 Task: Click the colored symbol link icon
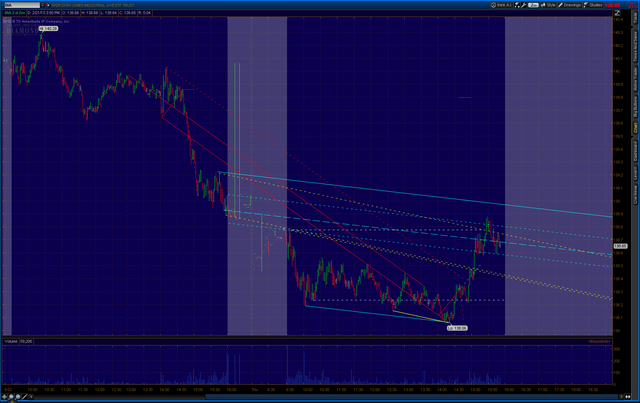click(48, 5)
